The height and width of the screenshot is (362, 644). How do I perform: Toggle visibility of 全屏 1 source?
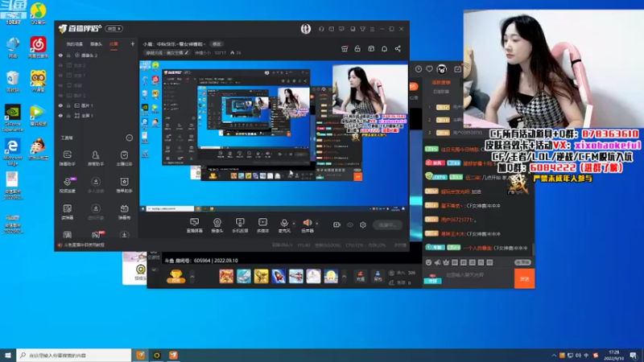click(60, 116)
